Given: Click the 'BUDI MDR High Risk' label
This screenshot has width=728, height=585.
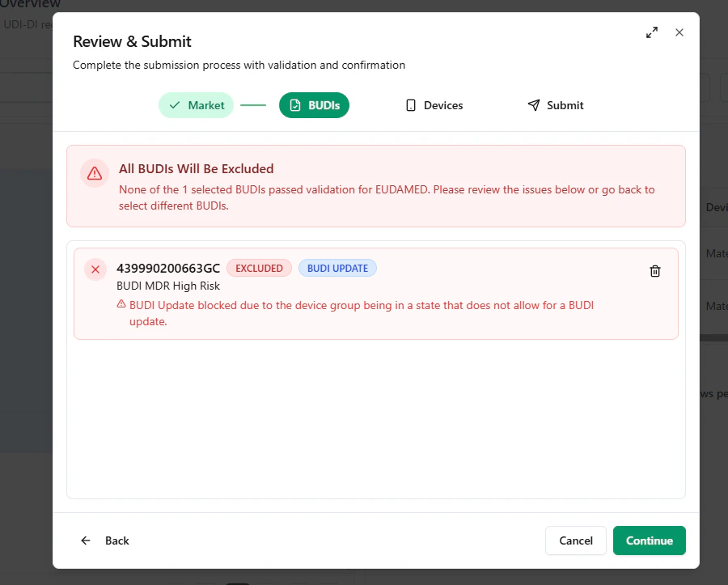Looking at the screenshot, I should click(168, 286).
